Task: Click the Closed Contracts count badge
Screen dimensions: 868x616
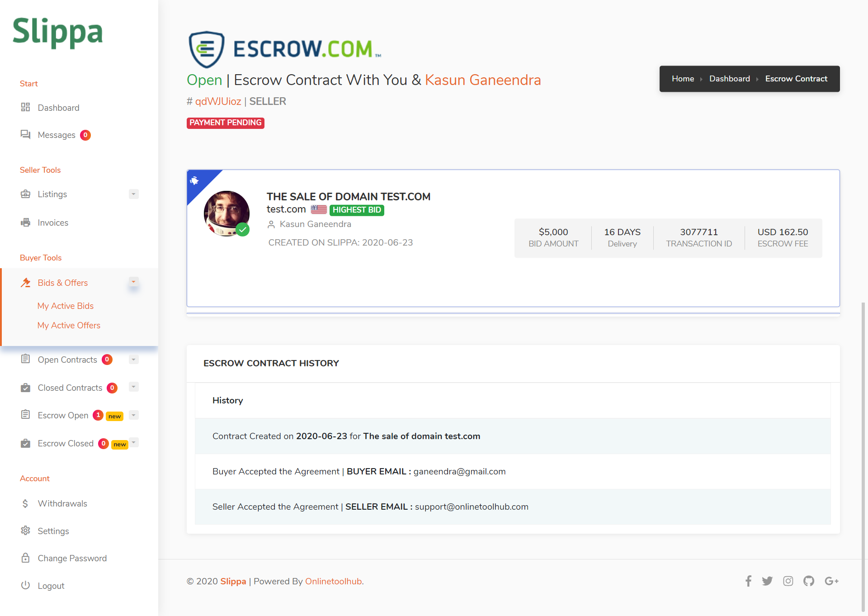Action: coord(112,388)
